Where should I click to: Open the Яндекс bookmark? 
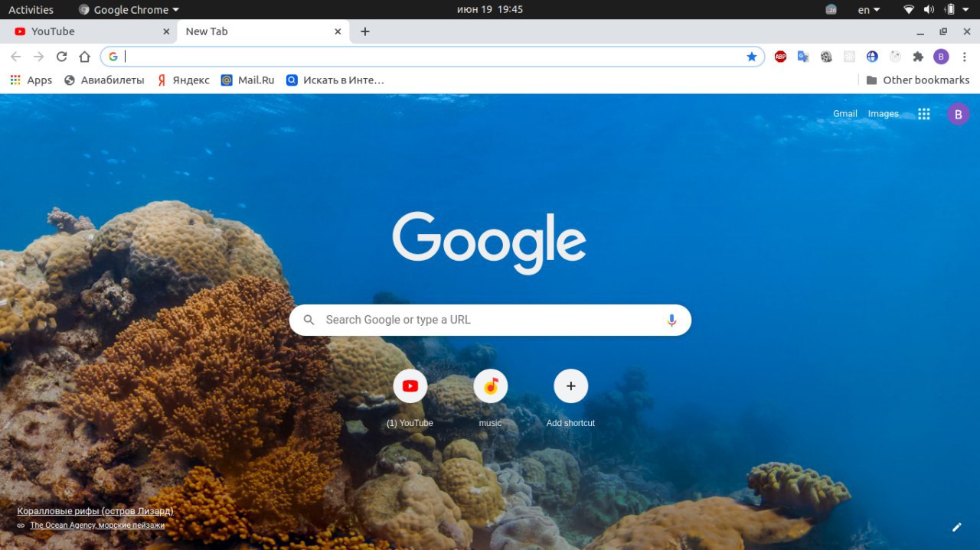[x=184, y=80]
